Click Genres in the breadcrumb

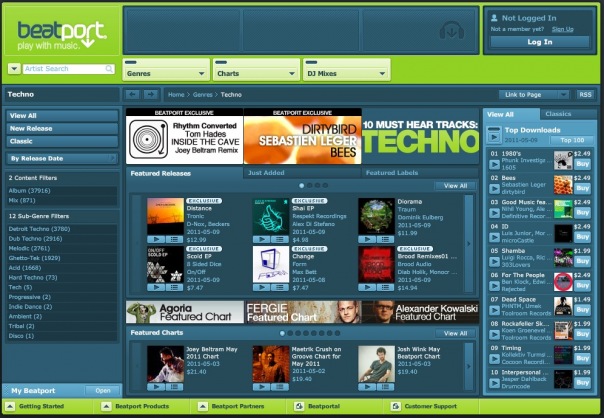[x=203, y=94]
